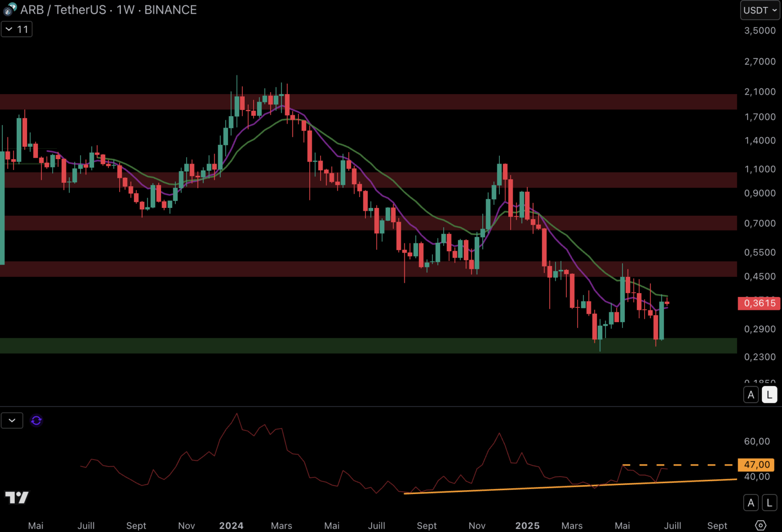Toggle log scale 'L' on RSI pane
782x532 pixels.
769,502
